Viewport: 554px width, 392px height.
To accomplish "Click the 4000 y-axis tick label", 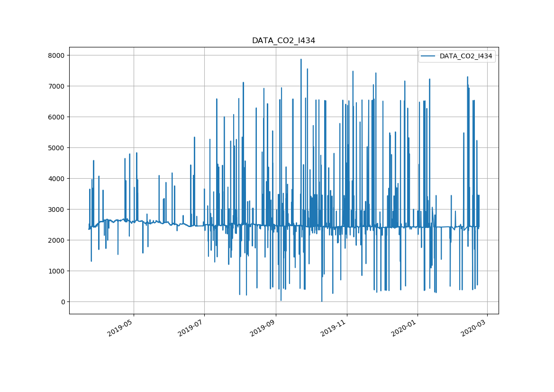I will tap(57, 179).
